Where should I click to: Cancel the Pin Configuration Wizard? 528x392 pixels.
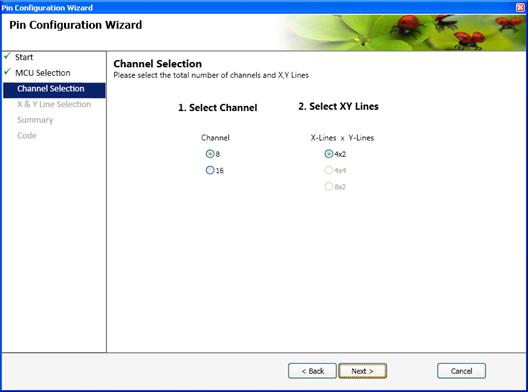pyautogui.click(x=461, y=371)
